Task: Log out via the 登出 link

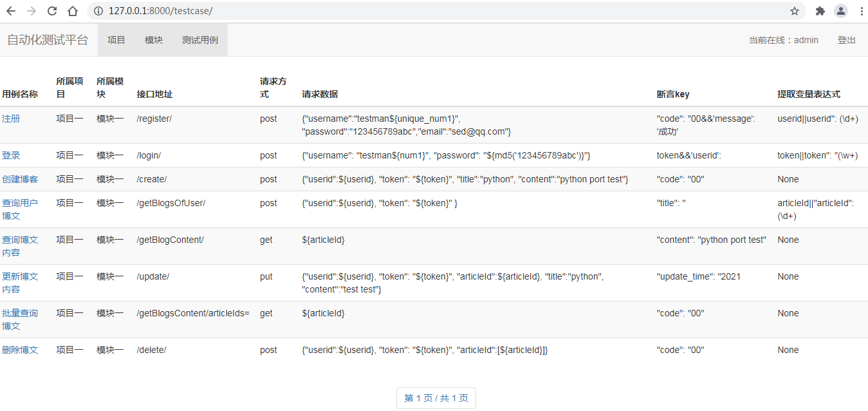Action: click(847, 40)
